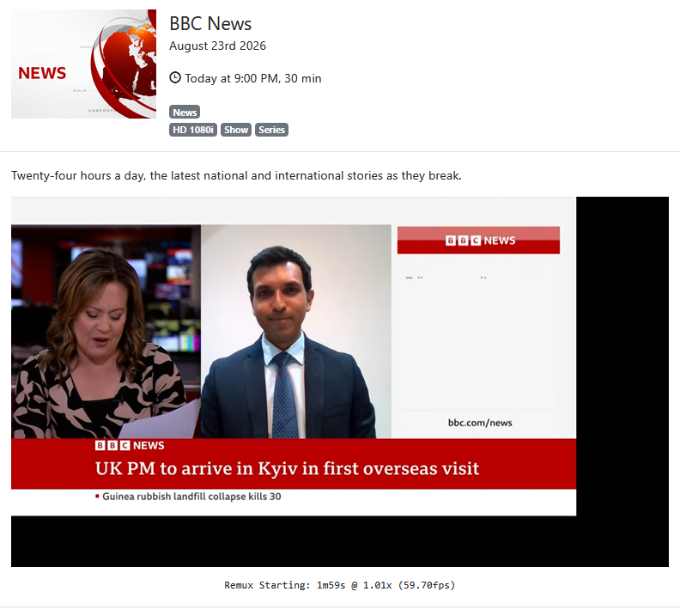Click the program description text
680x616 pixels.
236,175
